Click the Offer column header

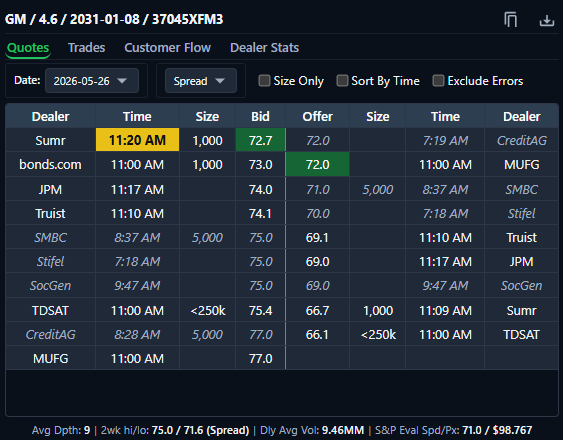317,116
